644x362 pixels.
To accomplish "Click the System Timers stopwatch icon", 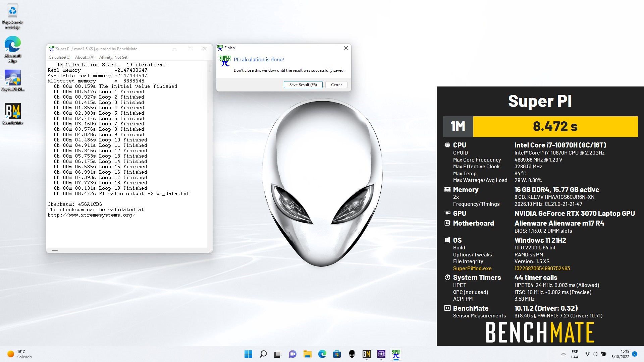I will [x=447, y=277].
